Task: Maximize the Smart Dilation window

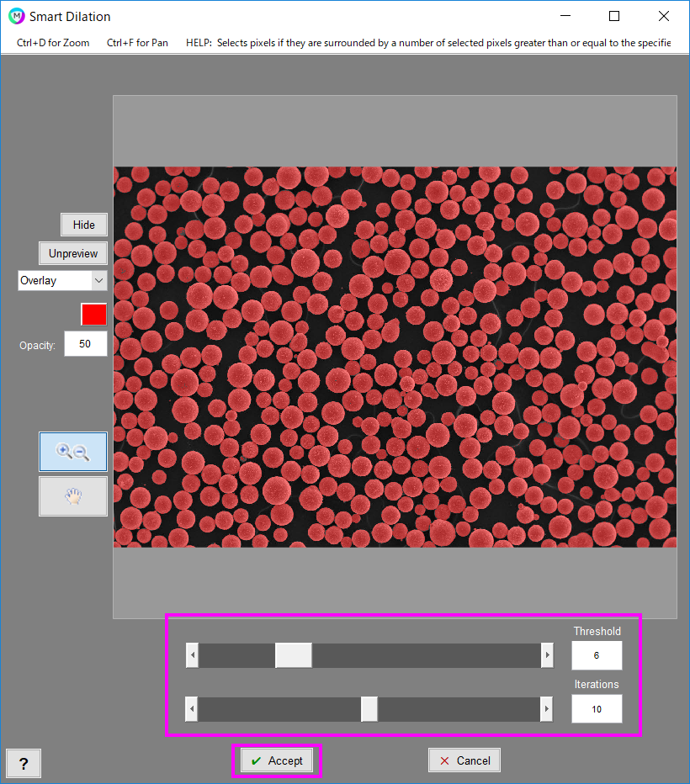Action: [614, 16]
